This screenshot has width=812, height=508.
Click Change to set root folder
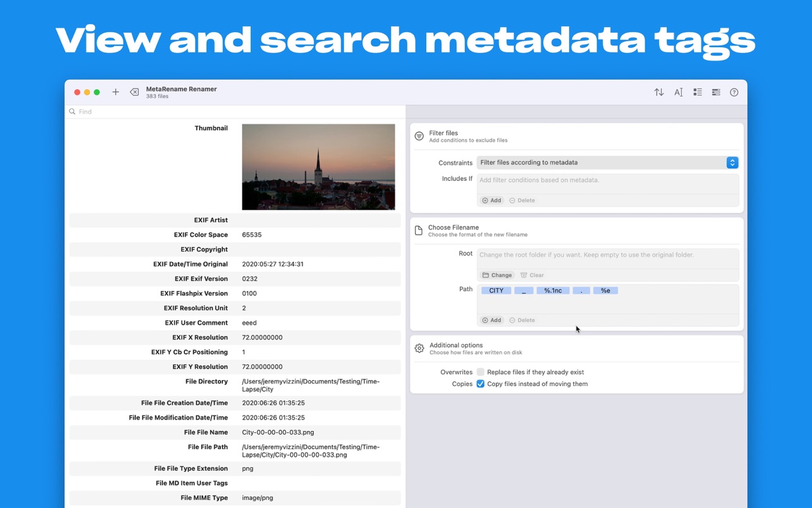[x=497, y=275]
